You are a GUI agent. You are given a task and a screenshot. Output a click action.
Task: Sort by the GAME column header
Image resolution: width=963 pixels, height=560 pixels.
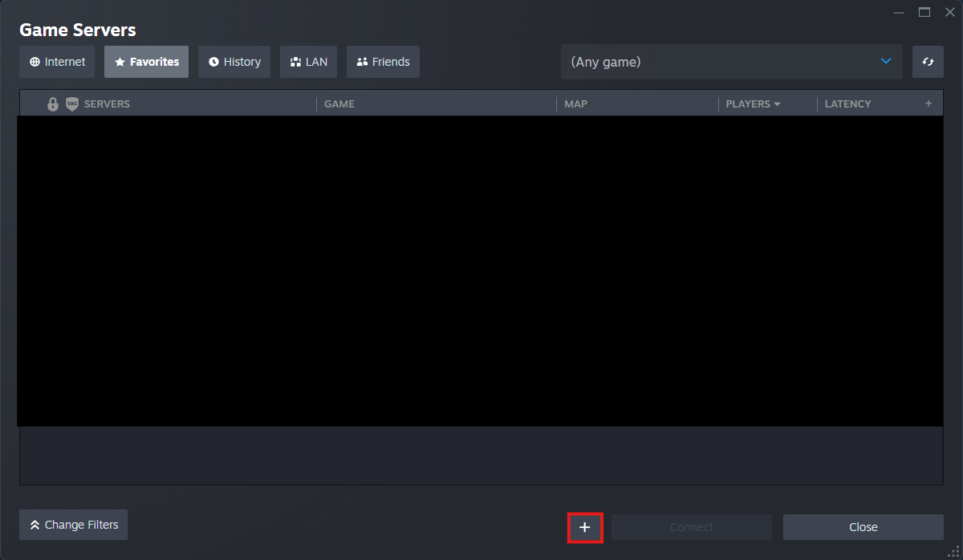[339, 104]
